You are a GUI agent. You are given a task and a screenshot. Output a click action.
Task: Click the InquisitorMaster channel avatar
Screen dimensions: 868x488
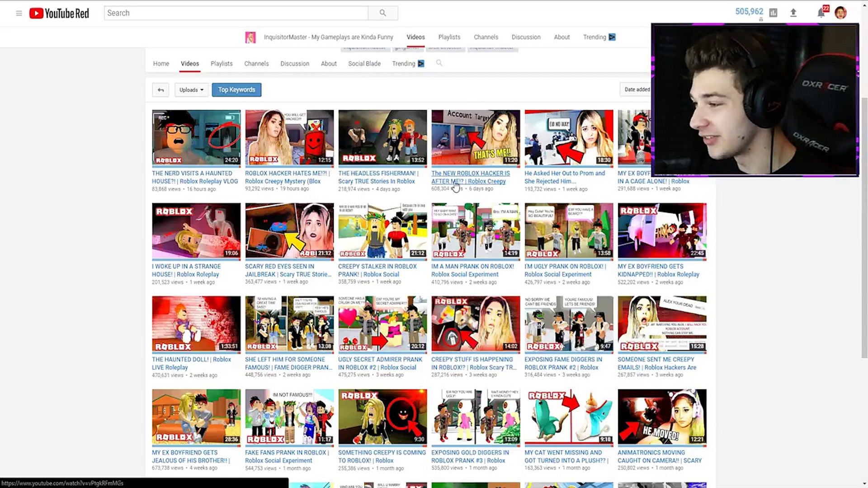tap(250, 37)
